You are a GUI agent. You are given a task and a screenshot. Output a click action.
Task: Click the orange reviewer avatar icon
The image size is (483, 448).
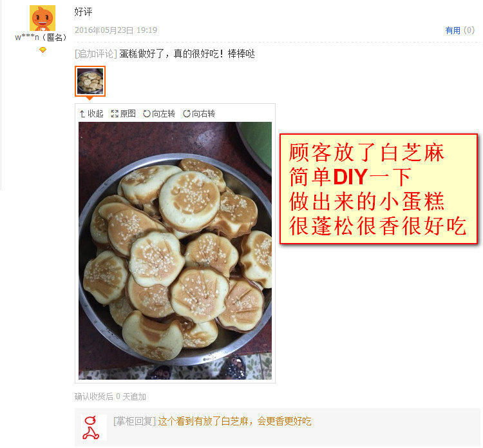click(43, 18)
